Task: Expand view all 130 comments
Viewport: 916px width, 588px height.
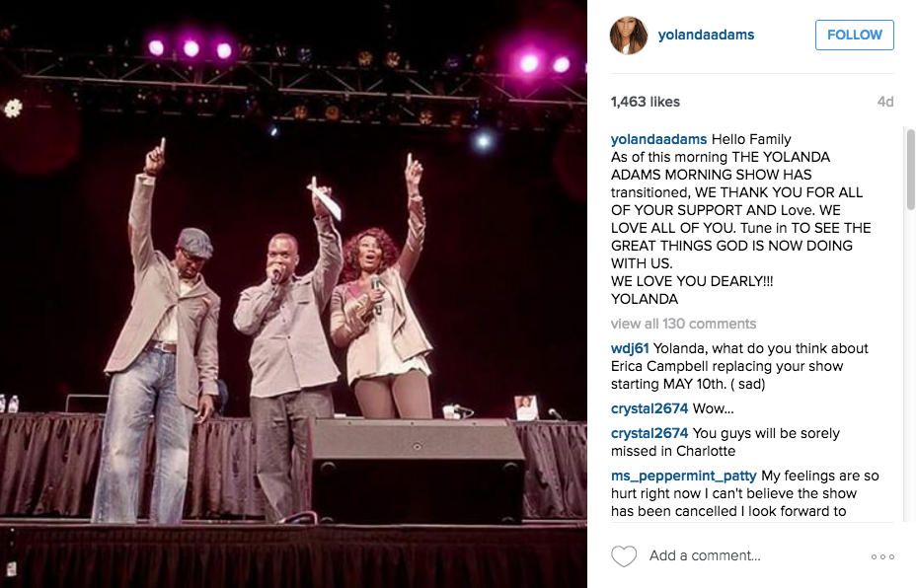Action: pos(683,324)
